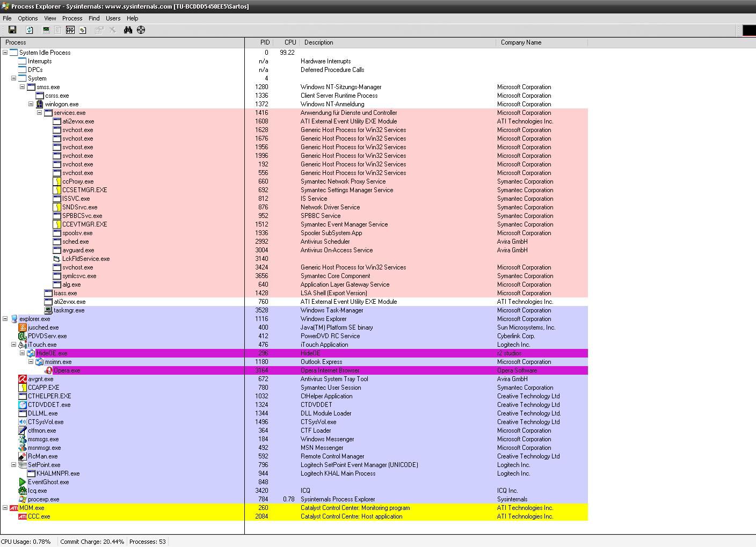Collapse the services.exe tree node
This screenshot has height=547, width=756.
tap(40, 113)
